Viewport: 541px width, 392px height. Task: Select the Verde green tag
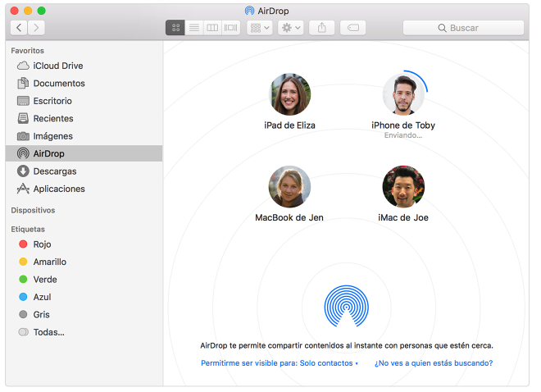coord(84,280)
